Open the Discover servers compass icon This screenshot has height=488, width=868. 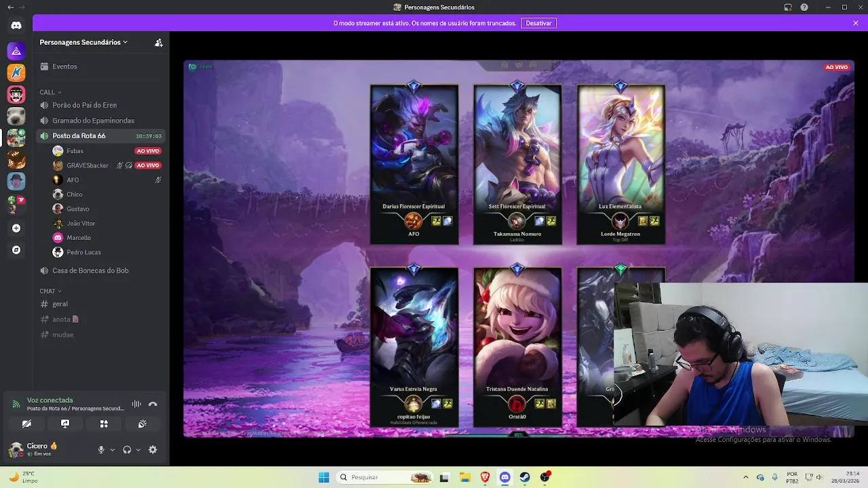[16, 250]
